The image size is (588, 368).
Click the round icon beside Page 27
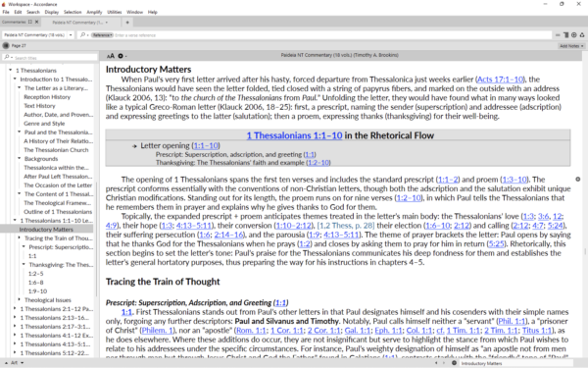click(6, 45)
